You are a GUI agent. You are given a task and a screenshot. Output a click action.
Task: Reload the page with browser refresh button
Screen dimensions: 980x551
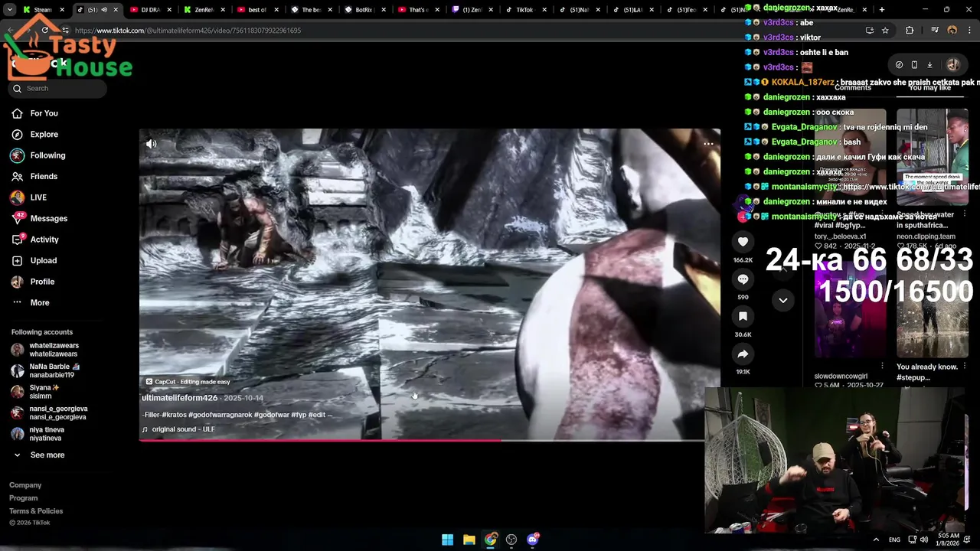pyautogui.click(x=44, y=31)
